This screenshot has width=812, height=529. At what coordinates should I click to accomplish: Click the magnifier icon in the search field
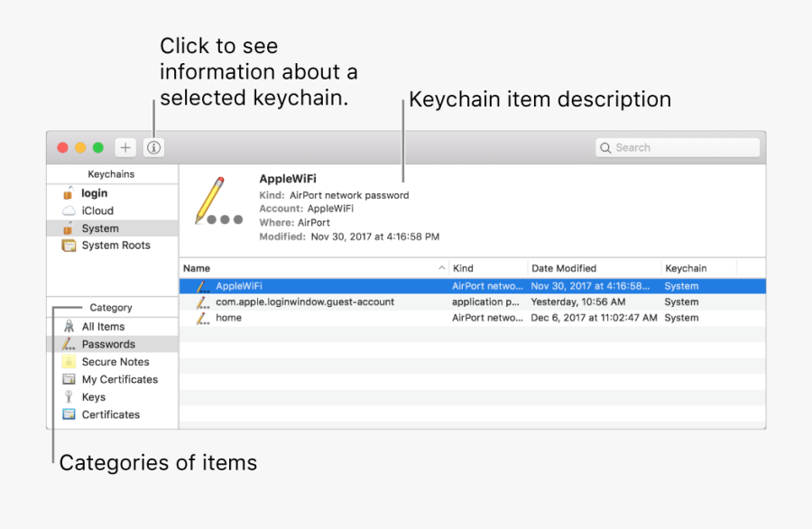[x=605, y=148]
